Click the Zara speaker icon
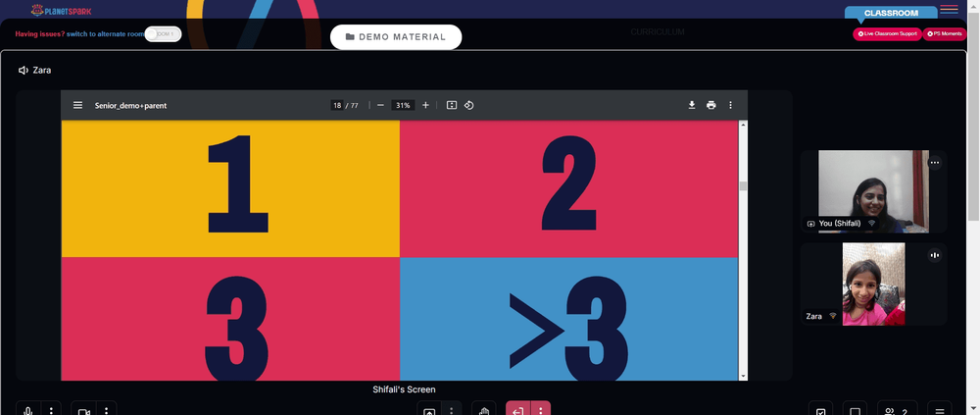This screenshot has height=415, width=980. coord(24,70)
